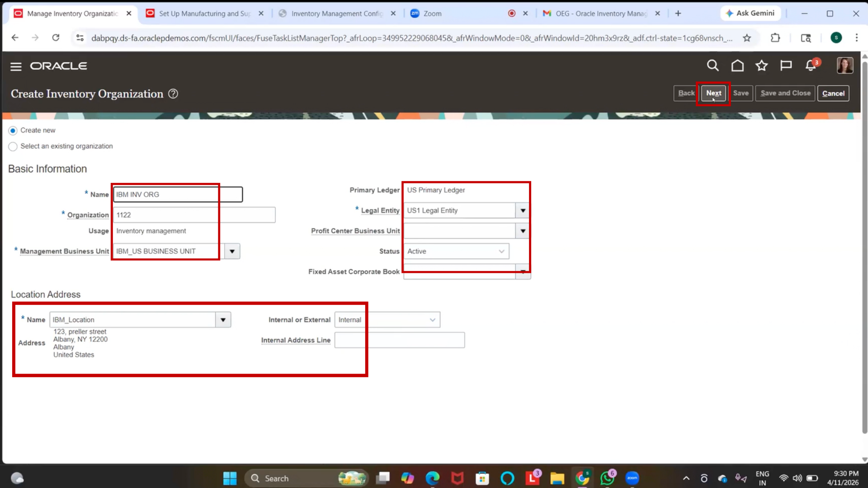Open the Oracle navigator hamburger menu
The height and width of the screenshot is (488, 868).
pyautogui.click(x=16, y=66)
